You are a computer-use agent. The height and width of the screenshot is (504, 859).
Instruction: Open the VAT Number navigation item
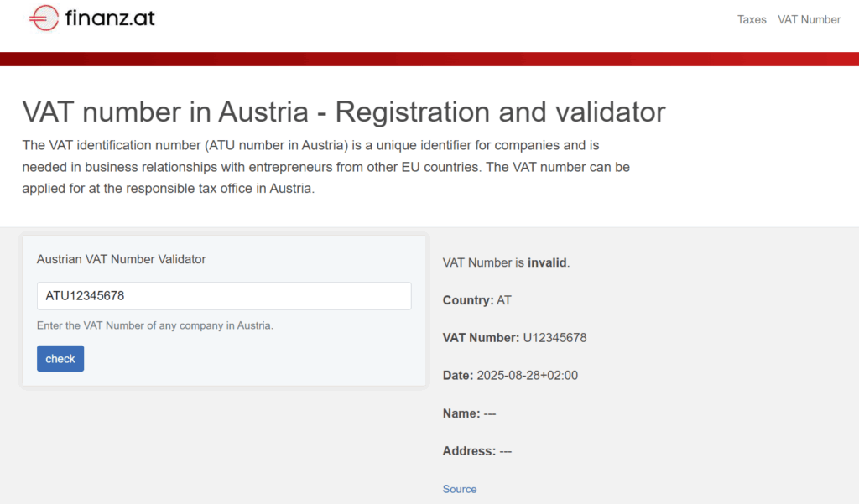click(809, 19)
